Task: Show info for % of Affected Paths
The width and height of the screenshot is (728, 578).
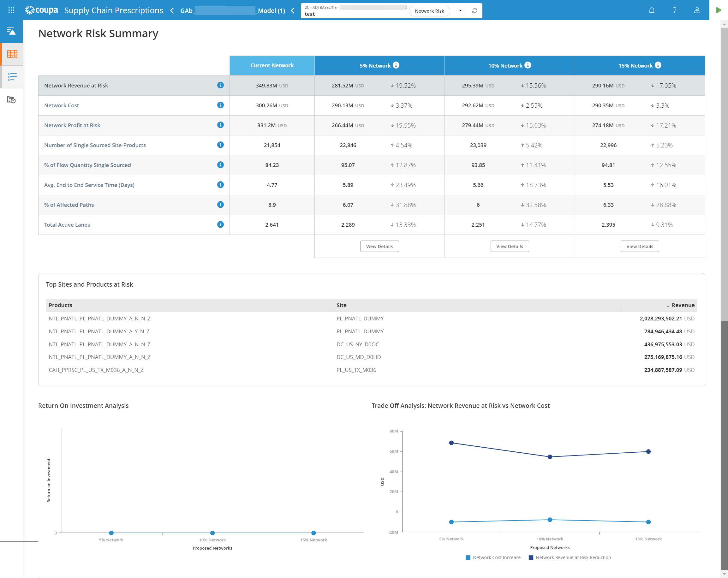Action: [220, 205]
